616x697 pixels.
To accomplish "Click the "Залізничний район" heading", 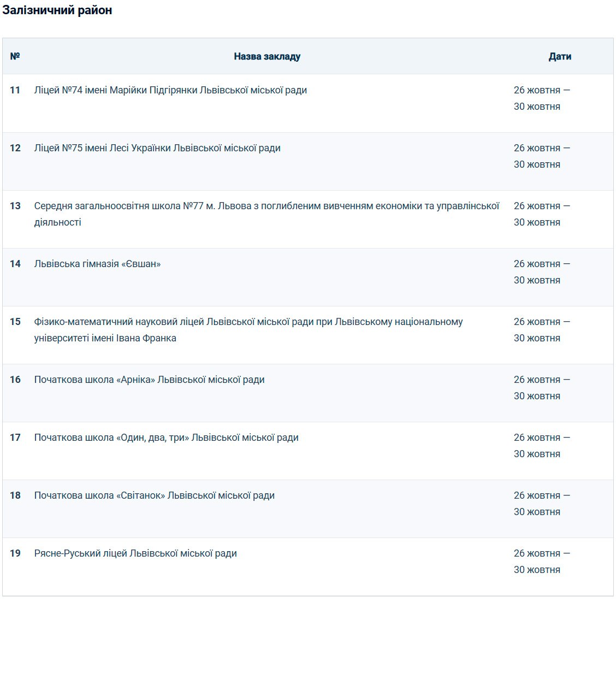I will pos(57,10).
